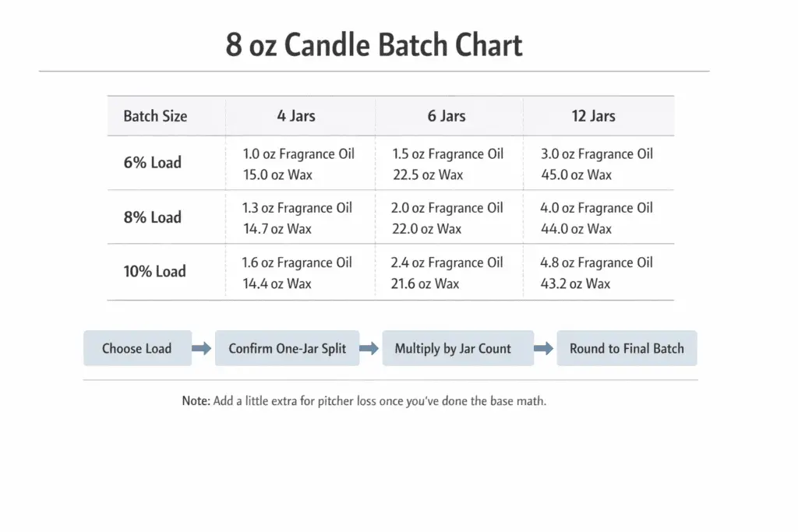
Task: Click the 12 Jars column header
Action: click(593, 116)
